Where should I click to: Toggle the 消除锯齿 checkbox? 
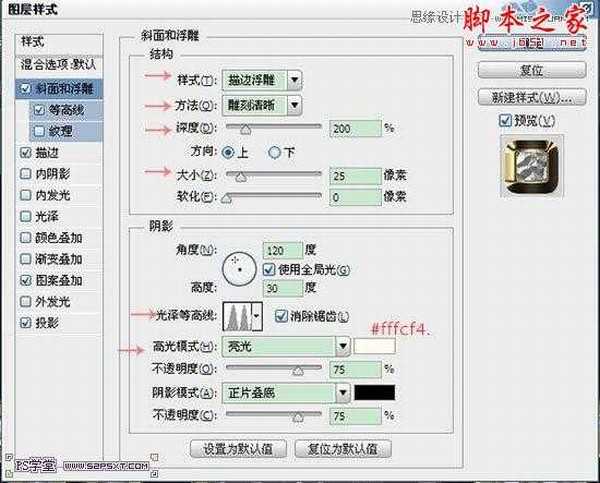[281, 316]
